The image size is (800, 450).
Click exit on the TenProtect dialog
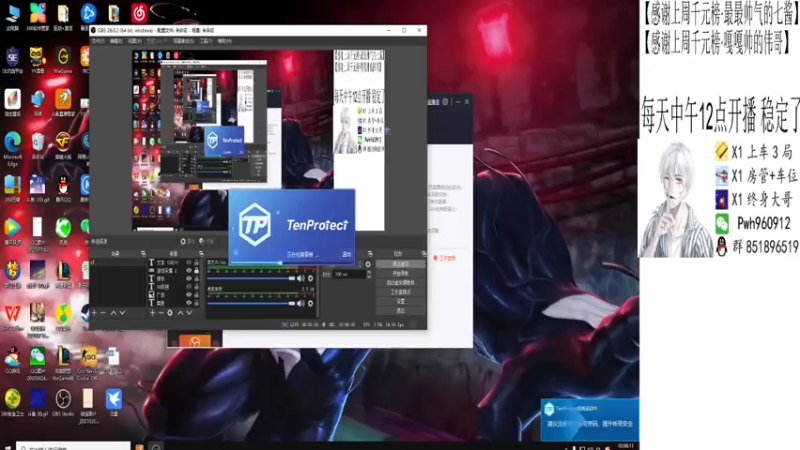point(346,254)
